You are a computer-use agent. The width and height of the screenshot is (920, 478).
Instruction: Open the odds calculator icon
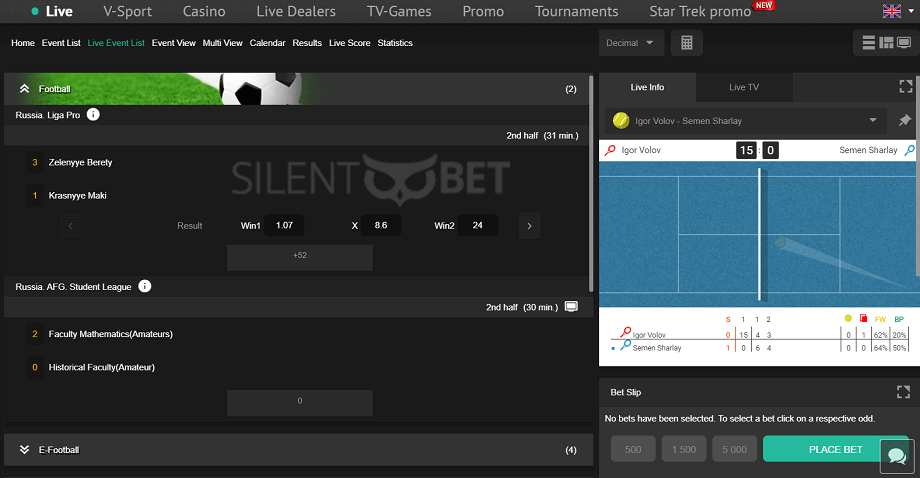point(686,43)
